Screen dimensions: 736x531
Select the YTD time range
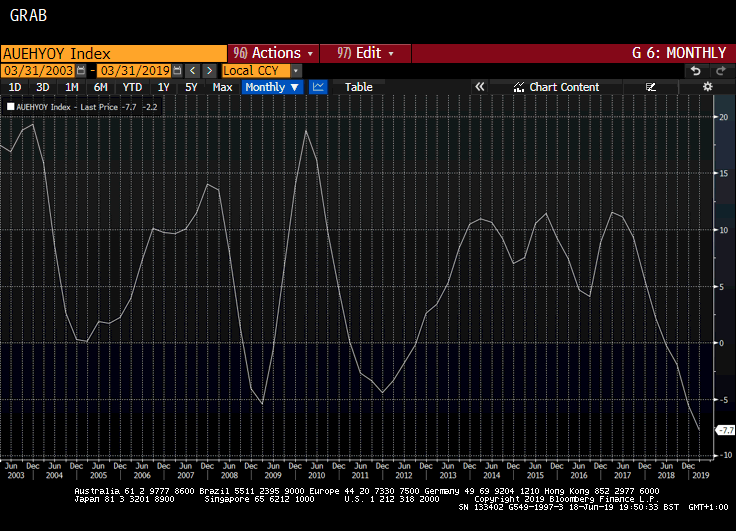coord(132,87)
